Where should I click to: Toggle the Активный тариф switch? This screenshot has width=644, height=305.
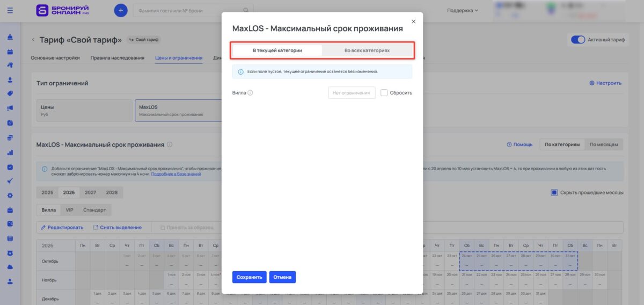point(578,40)
